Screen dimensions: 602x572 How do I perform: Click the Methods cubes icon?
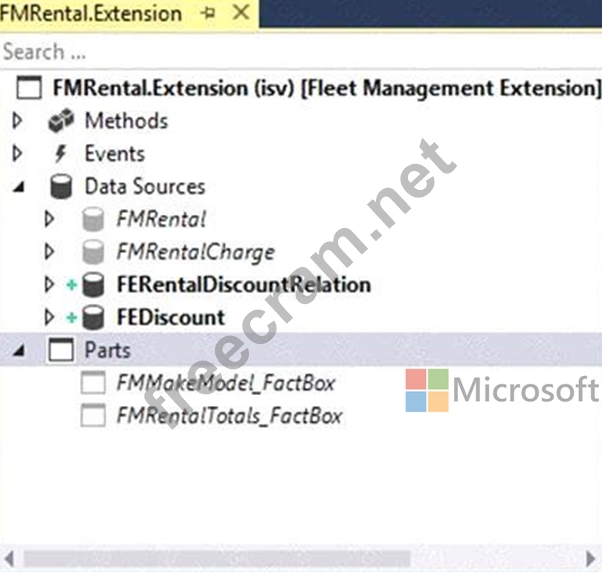[x=61, y=121]
